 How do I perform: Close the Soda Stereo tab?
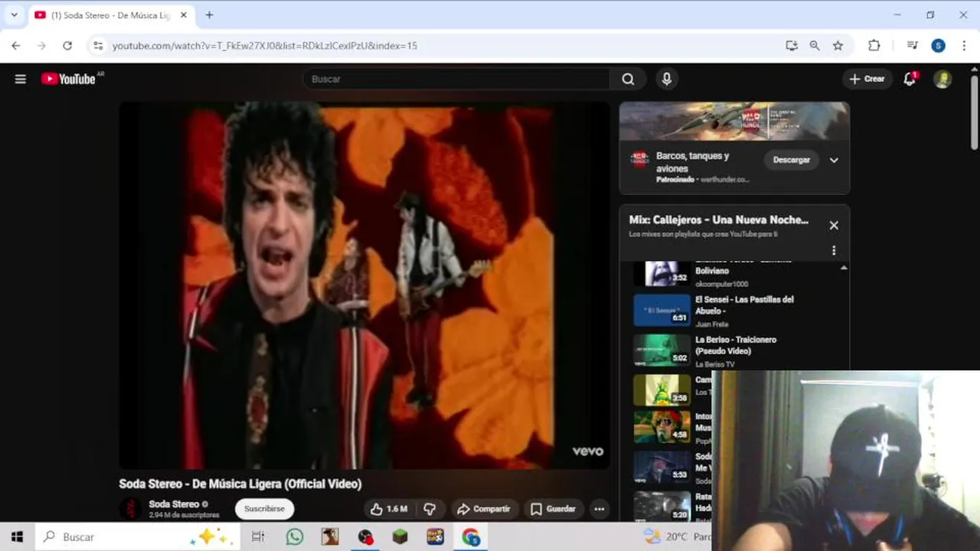[x=184, y=15]
